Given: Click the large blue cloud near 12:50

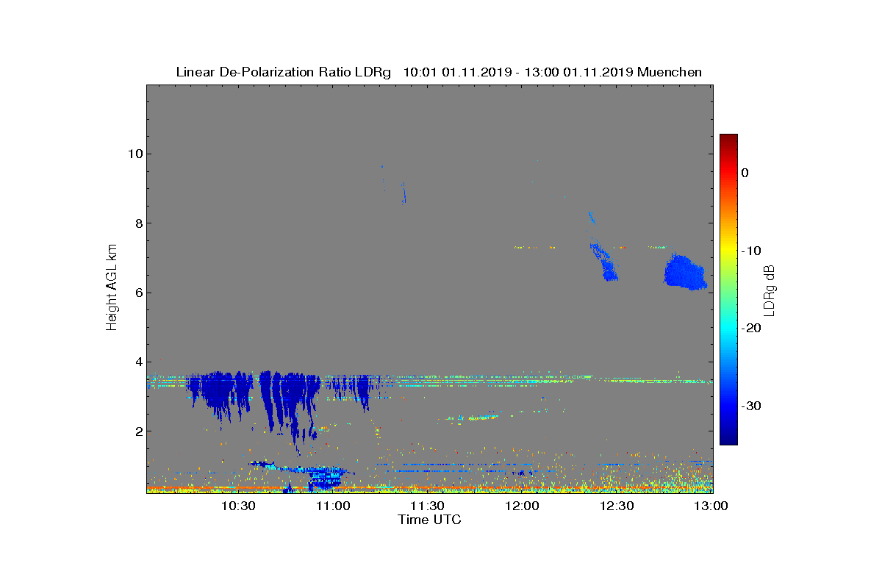Looking at the screenshot, I should (x=685, y=273).
